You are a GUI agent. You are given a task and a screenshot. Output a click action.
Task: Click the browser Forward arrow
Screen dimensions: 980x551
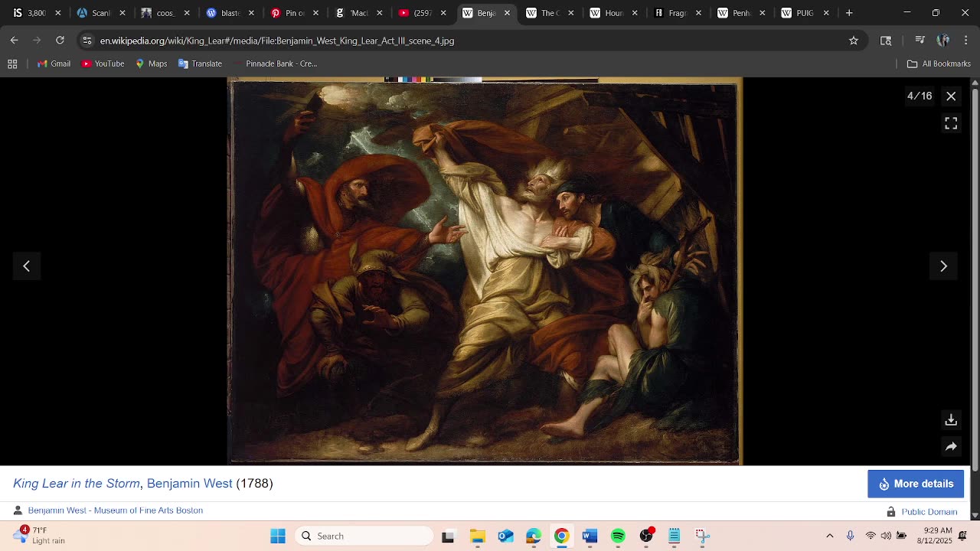pyautogui.click(x=37, y=41)
